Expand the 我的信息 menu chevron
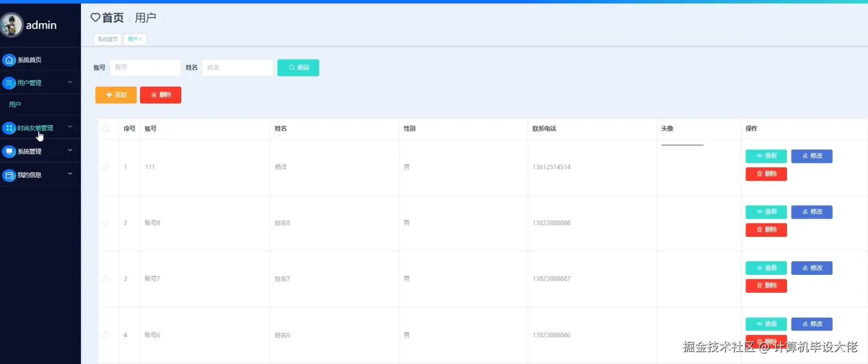Image resolution: width=868 pixels, height=364 pixels. (70, 174)
